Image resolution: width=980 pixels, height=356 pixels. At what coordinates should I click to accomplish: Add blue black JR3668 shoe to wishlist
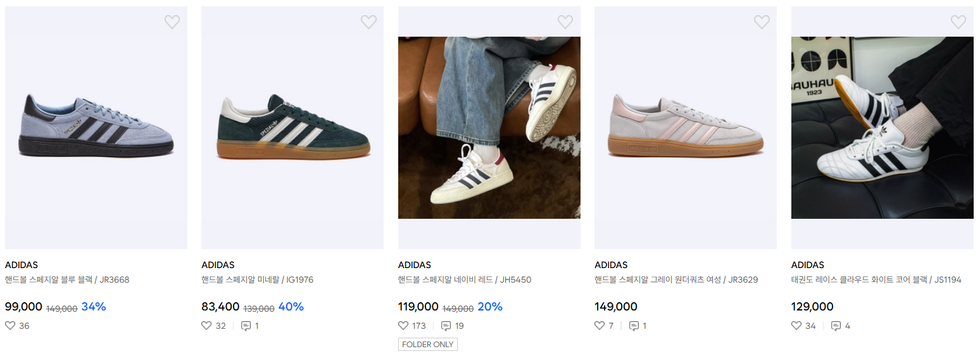172,22
